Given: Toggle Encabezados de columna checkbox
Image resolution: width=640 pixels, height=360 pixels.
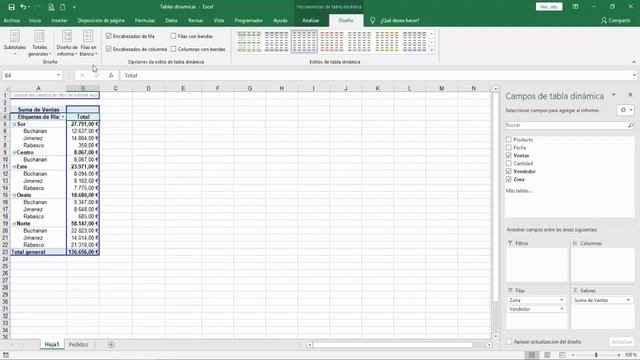Looking at the screenshot, I should pos(109,49).
